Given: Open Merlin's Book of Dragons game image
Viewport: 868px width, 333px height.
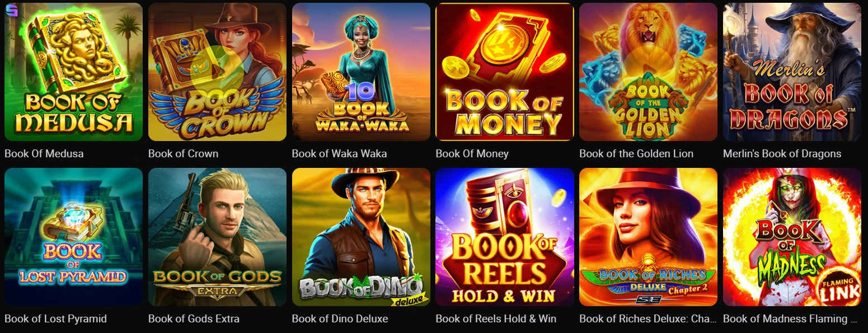Looking at the screenshot, I should [x=792, y=72].
